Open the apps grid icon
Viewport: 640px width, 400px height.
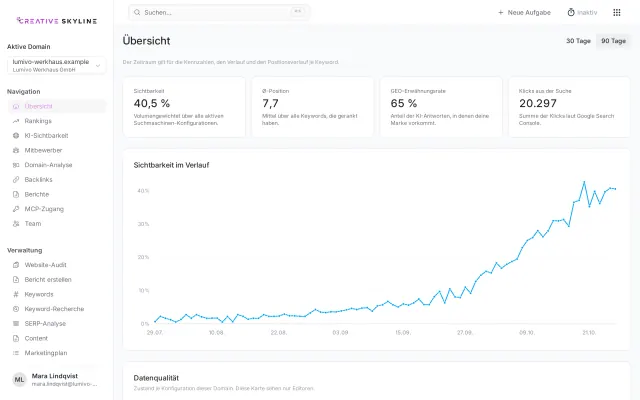(x=617, y=13)
